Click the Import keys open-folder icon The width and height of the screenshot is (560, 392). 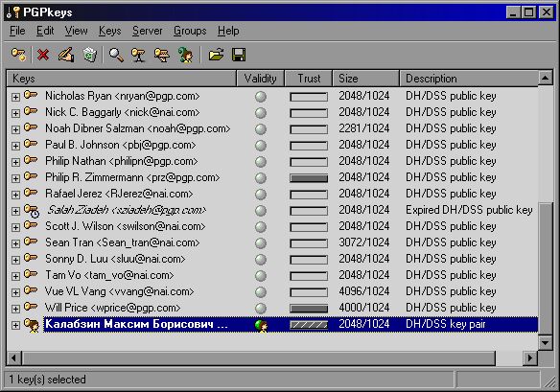pos(216,55)
